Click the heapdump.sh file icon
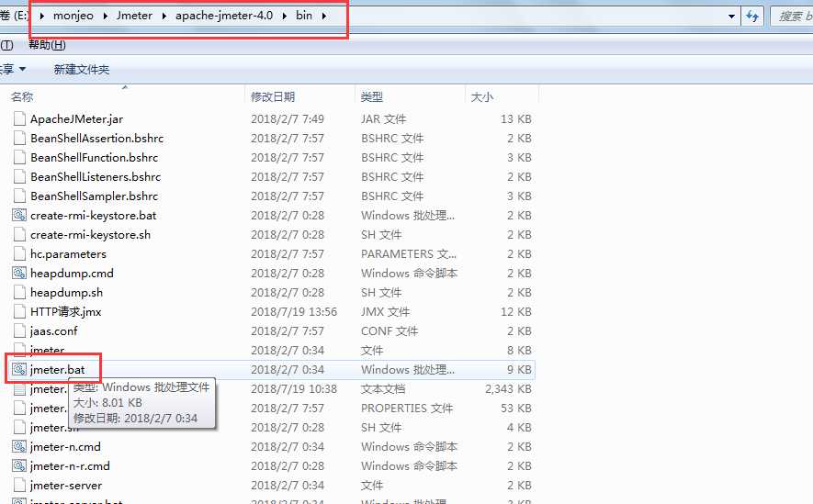The image size is (813, 504). [x=19, y=292]
